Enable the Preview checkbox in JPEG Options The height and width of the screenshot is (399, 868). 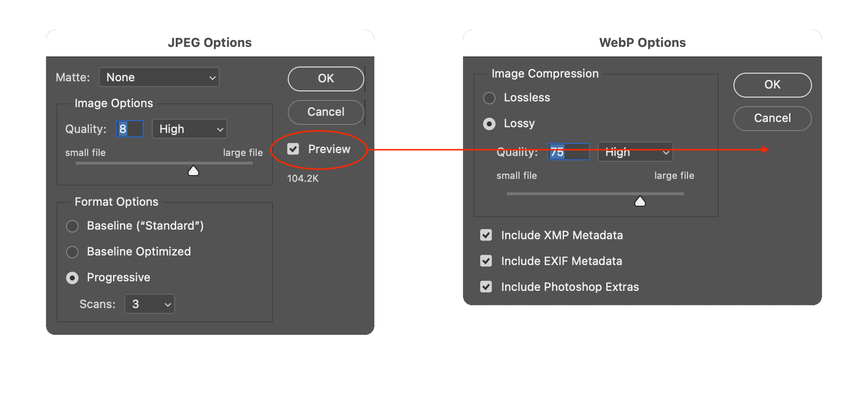coord(293,149)
